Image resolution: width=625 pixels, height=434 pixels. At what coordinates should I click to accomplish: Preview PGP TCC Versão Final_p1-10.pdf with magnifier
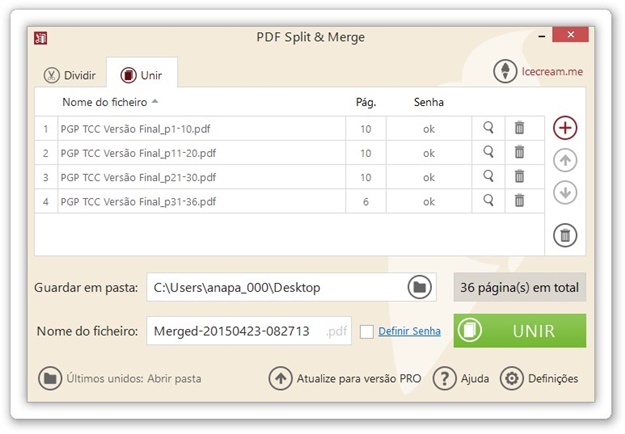click(x=488, y=128)
